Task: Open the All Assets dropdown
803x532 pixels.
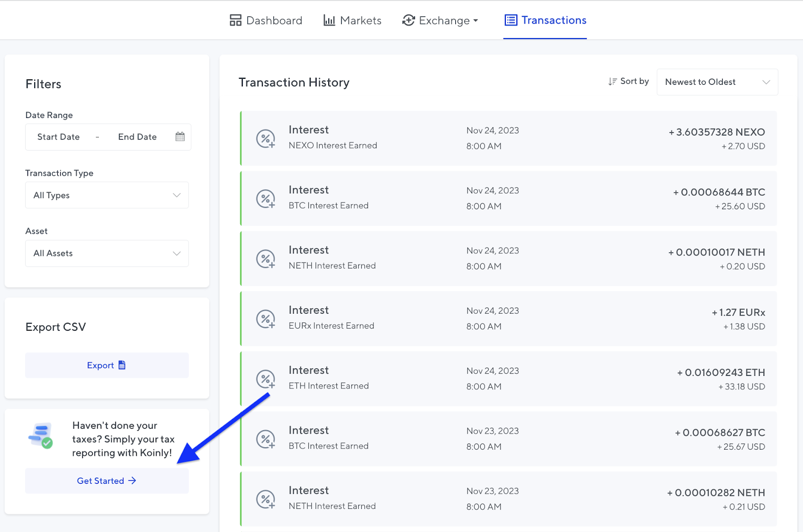Action: click(x=106, y=253)
